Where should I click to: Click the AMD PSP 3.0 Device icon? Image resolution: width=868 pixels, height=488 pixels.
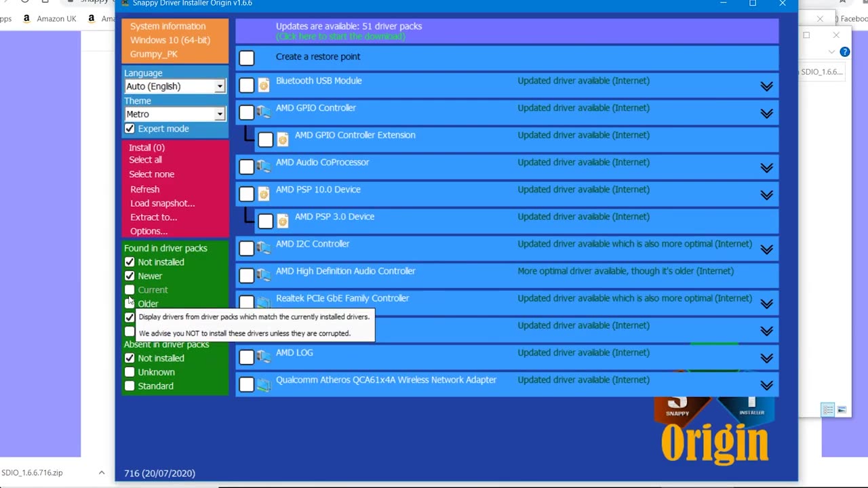(x=283, y=221)
